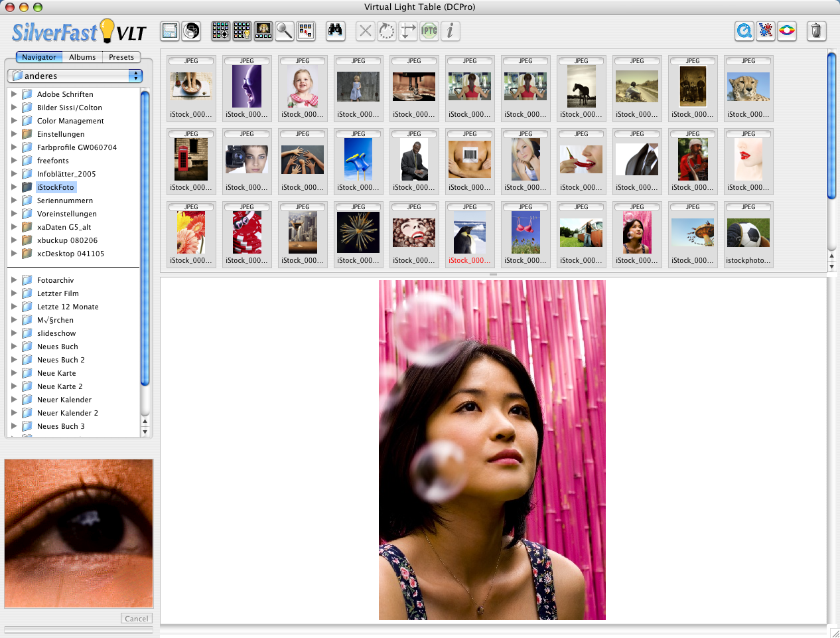Screen dimensions: 840x638
Task: Click the trash can icon
Action: (x=816, y=31)
